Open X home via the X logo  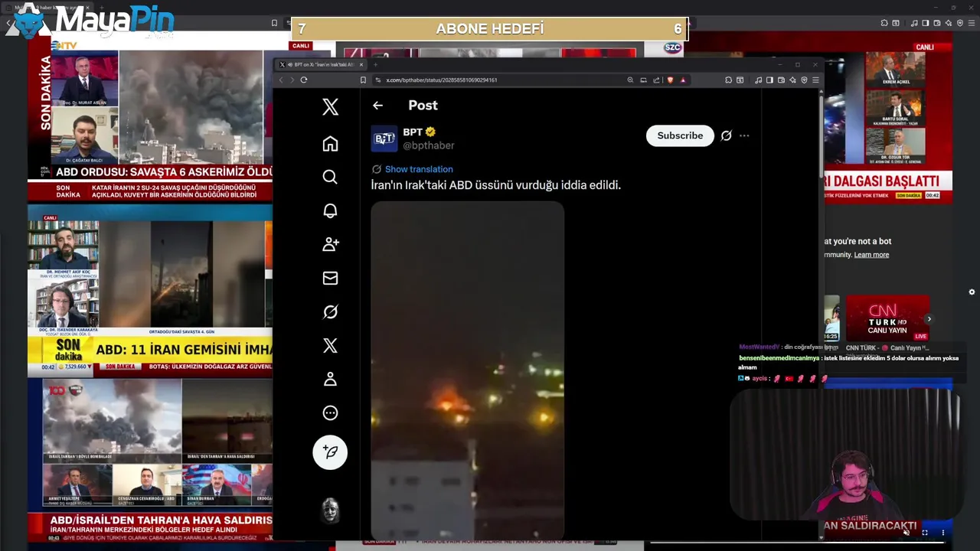(x=330, y=106)
